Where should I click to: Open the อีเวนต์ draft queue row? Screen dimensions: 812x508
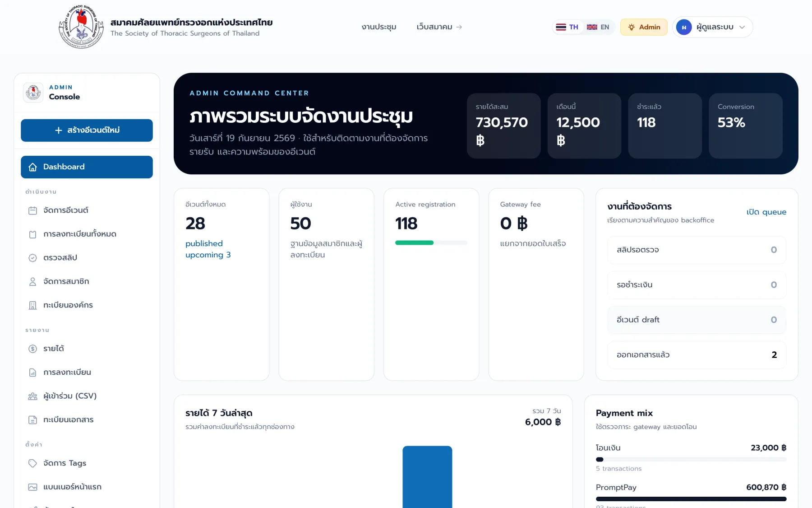697,320
